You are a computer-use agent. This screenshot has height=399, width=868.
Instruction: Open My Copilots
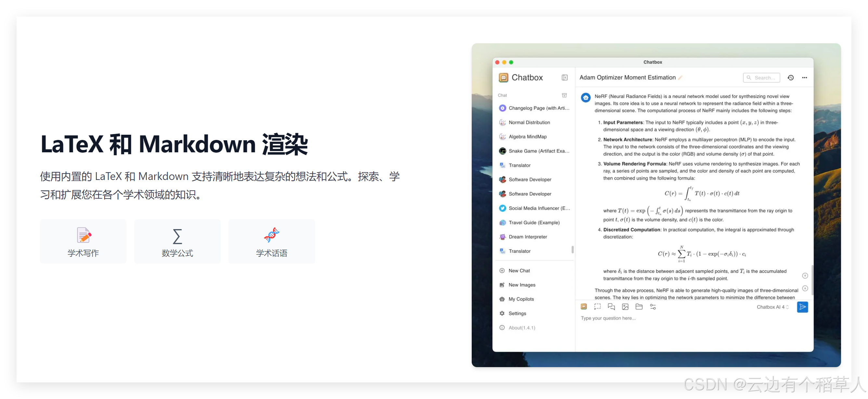coord(534,299)
